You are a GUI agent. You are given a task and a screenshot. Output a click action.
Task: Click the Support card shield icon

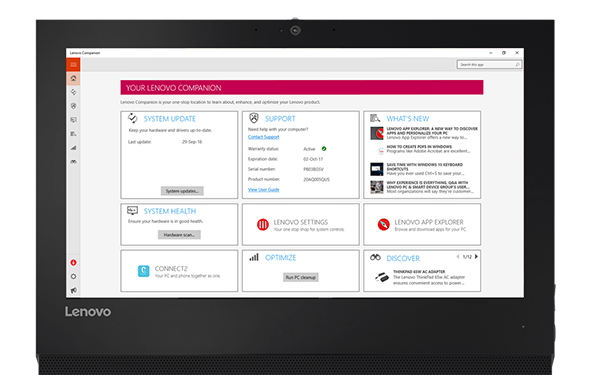[x=254, y=118]
